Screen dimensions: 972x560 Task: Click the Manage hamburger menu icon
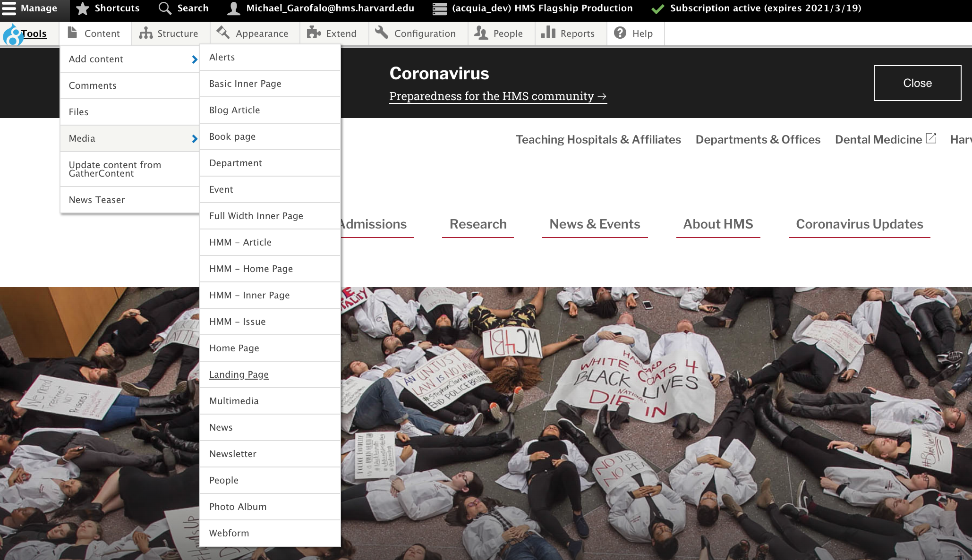[x=9, y=8]
